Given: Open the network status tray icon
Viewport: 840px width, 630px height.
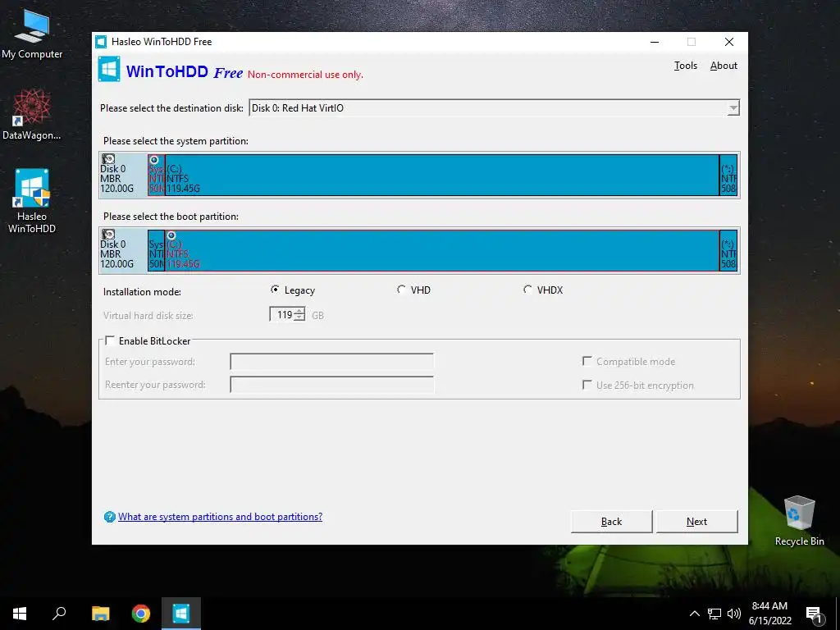Looking at the screenshot, I should (714, 614).
